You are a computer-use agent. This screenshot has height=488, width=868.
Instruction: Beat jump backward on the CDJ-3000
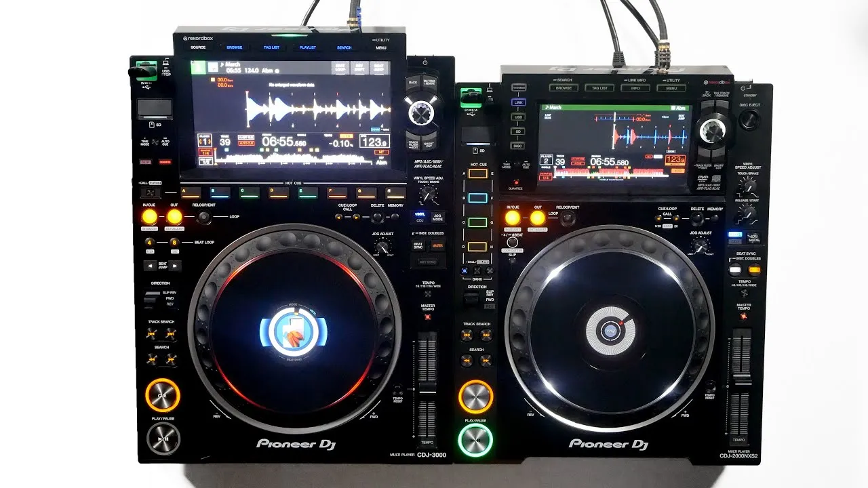tap(150, 266)
